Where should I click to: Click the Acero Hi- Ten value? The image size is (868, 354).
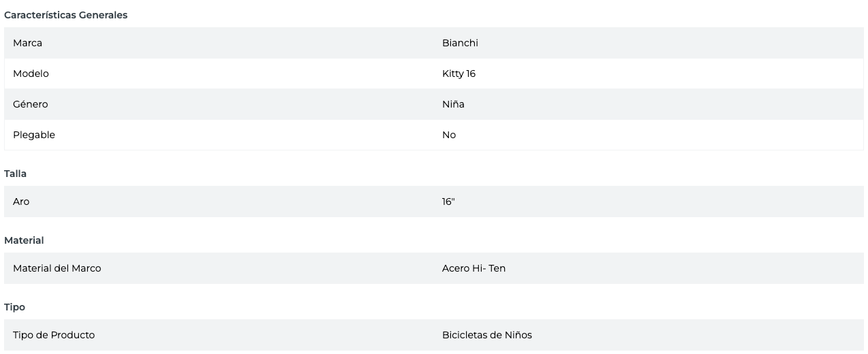pos(474,268)
